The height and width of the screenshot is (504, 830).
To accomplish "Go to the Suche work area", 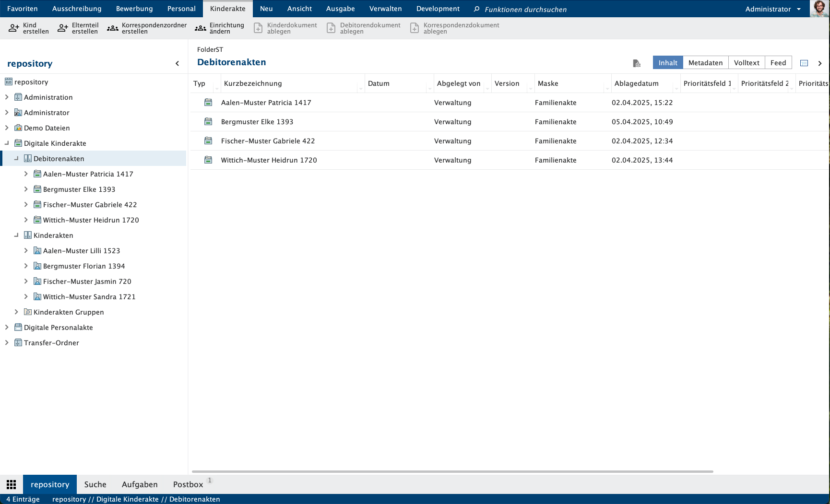I will coord(95,484).
